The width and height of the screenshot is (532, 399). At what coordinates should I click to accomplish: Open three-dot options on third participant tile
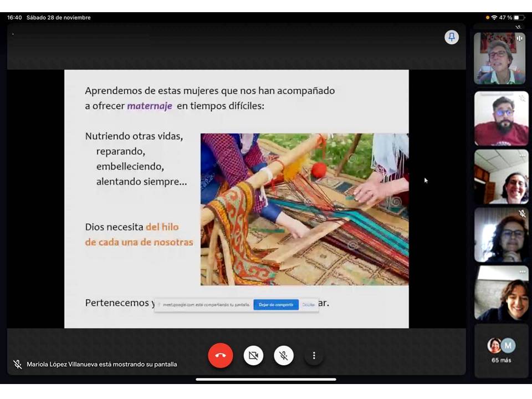(522, 156)
